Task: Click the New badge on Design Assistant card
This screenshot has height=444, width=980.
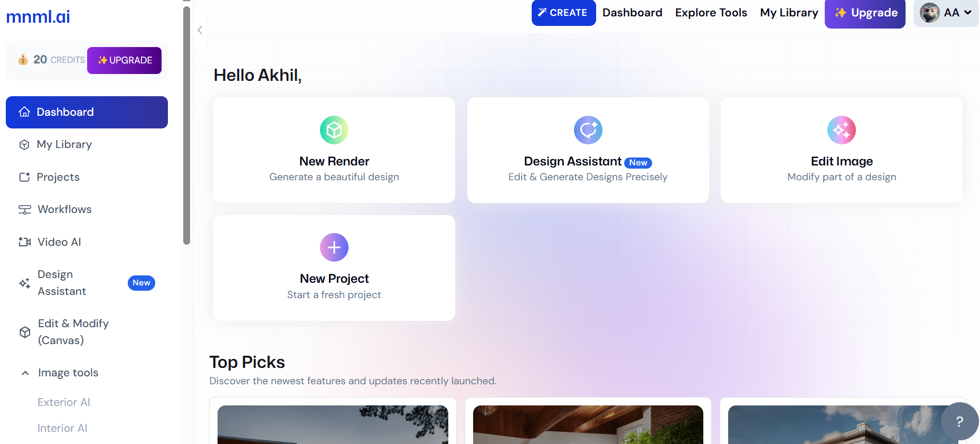Action: coord(638,163)
